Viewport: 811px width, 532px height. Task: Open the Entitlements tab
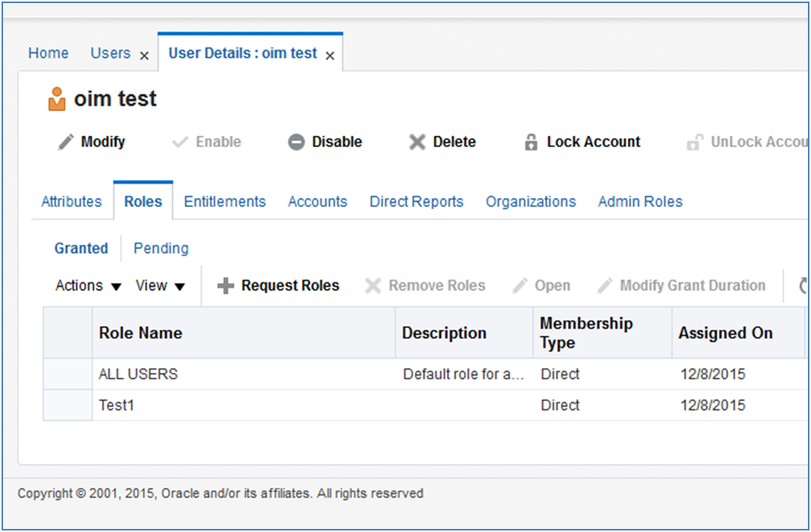(225, 202)
